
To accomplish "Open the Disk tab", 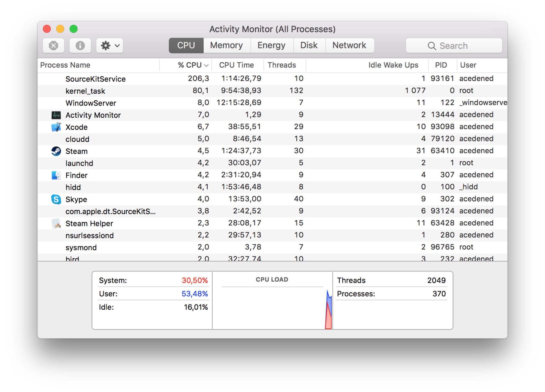I will [x=309, y=45].
